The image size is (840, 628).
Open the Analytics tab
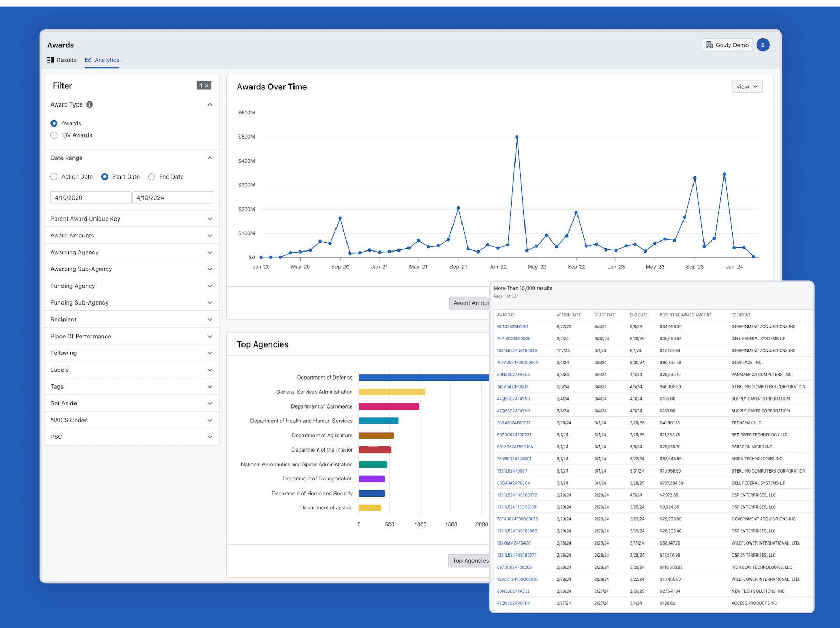click(102, 60)
